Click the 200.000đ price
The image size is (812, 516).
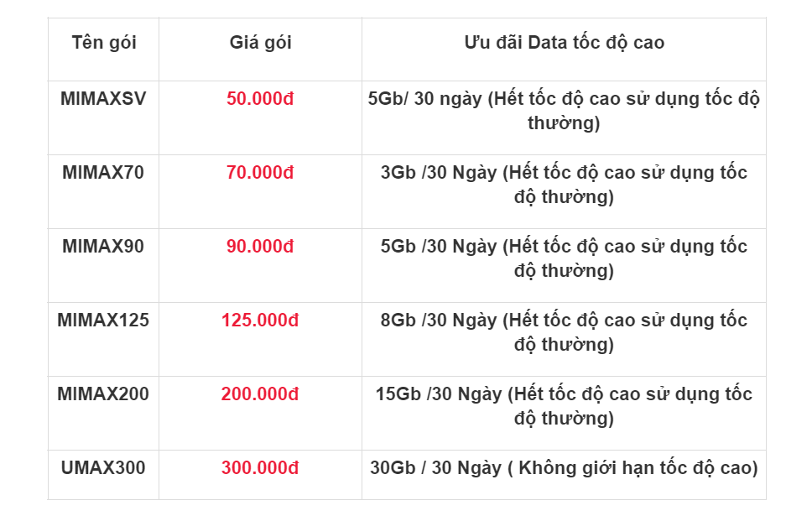coord(260,394)
